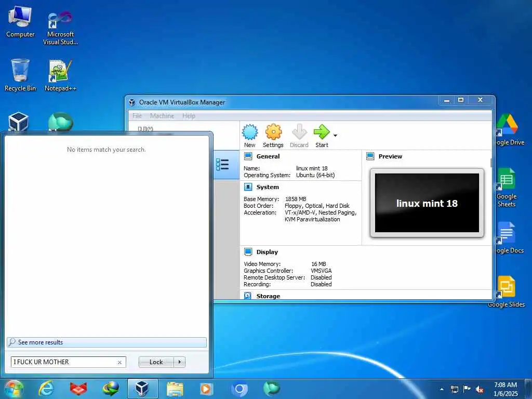Select the Recycle Bin desktop icon
This screenshot has height=399, width=532.
tap(20, 75)
